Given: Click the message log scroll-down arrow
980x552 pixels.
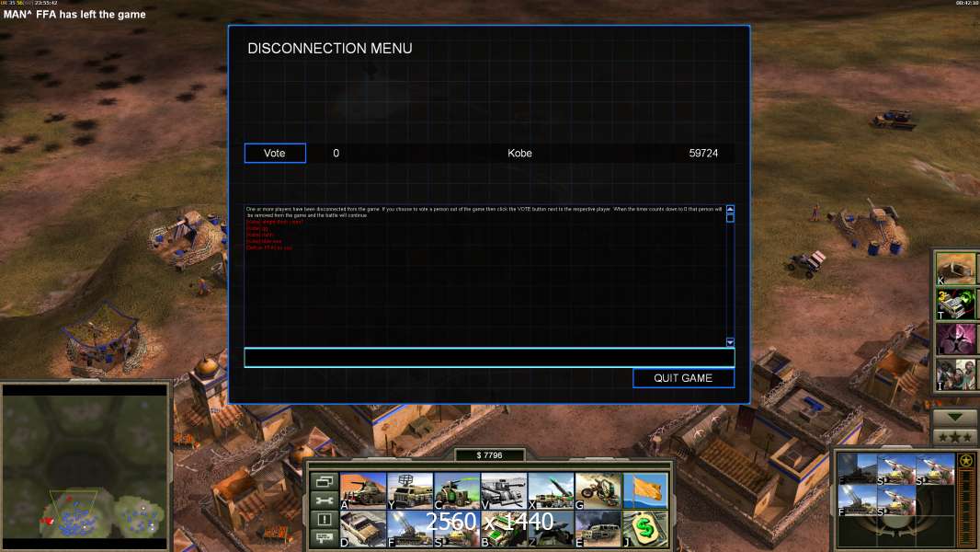Looking at the screenshot, I should tap(730, 342).
